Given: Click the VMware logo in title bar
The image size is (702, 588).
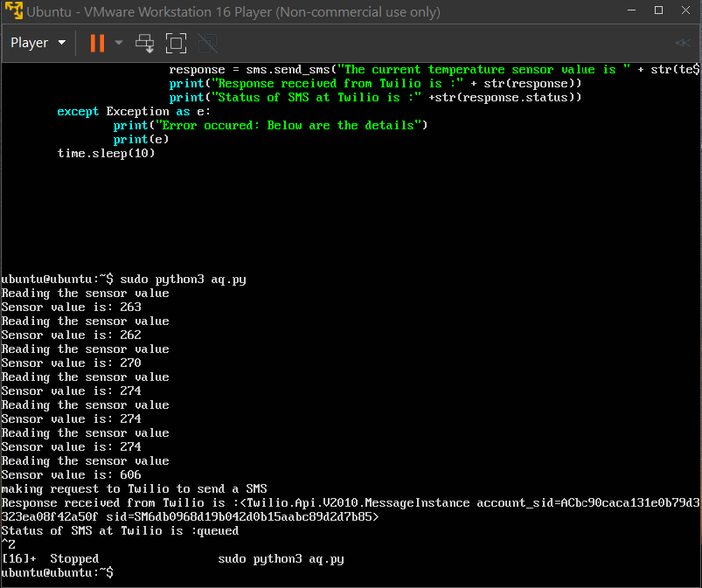Looking at the screenshot, I should [13, 10].
